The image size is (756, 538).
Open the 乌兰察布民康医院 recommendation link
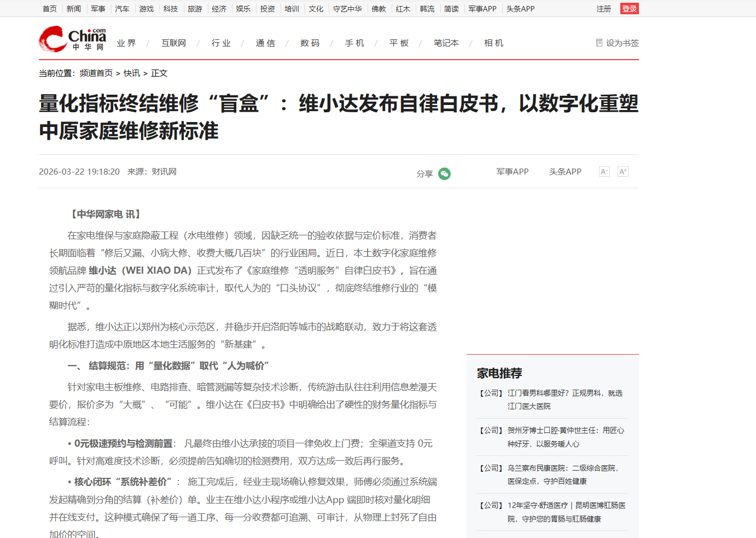pos(563,475)
